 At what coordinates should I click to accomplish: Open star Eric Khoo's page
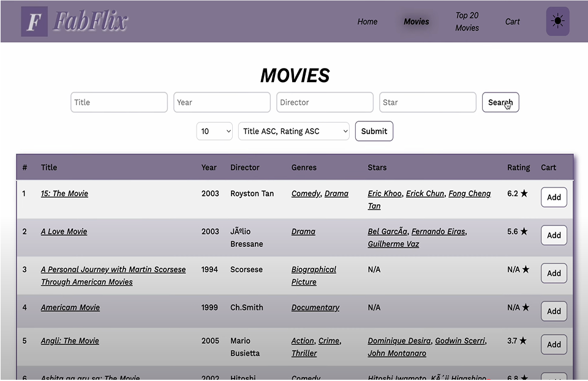point(385,194)
